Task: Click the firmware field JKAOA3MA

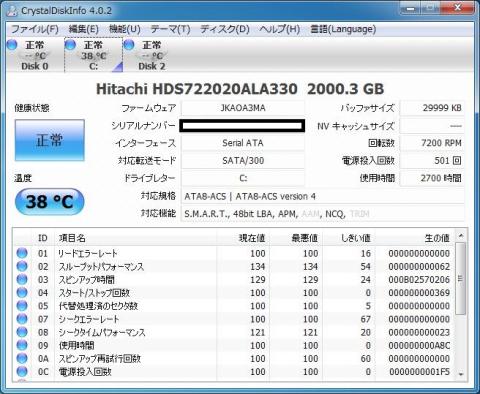Action: (x=243, y=108)
